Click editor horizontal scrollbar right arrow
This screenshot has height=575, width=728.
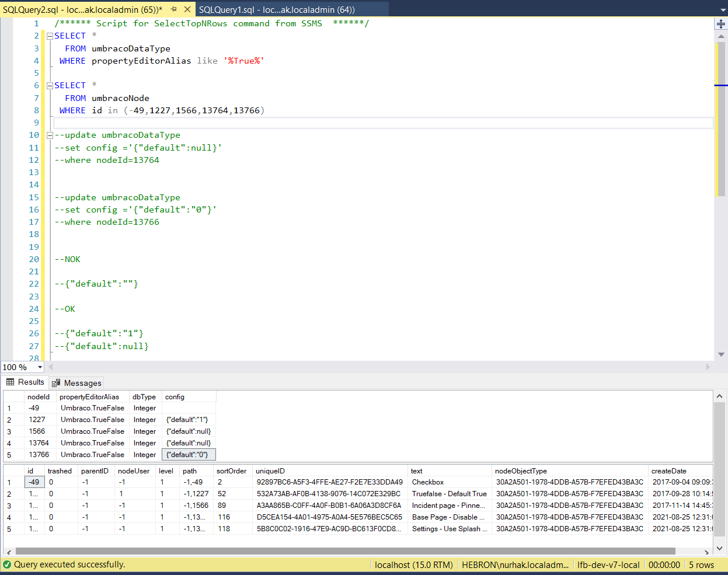coord(709,367)
